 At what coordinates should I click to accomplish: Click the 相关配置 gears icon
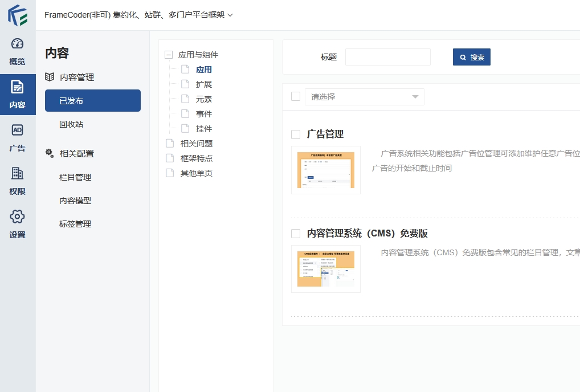point(50,153)
